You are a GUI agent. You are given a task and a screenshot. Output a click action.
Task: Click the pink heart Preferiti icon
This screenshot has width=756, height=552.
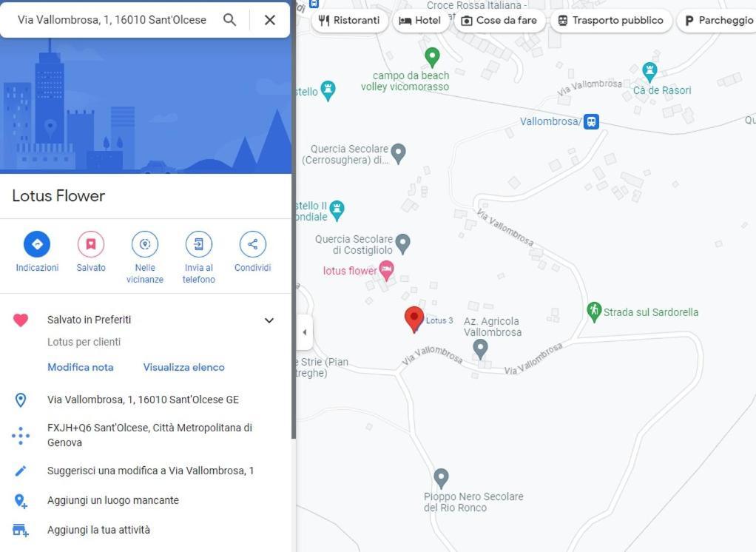pos(20,320)
